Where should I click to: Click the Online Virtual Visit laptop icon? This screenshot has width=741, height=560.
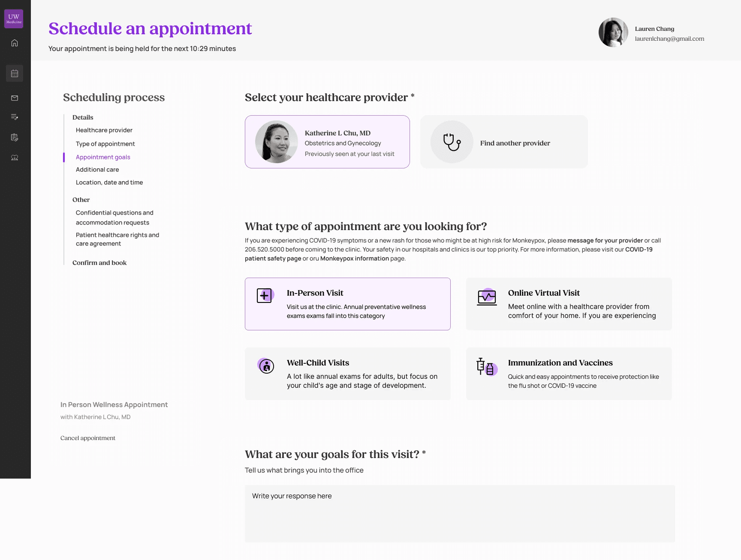click(x=487, y=296)
